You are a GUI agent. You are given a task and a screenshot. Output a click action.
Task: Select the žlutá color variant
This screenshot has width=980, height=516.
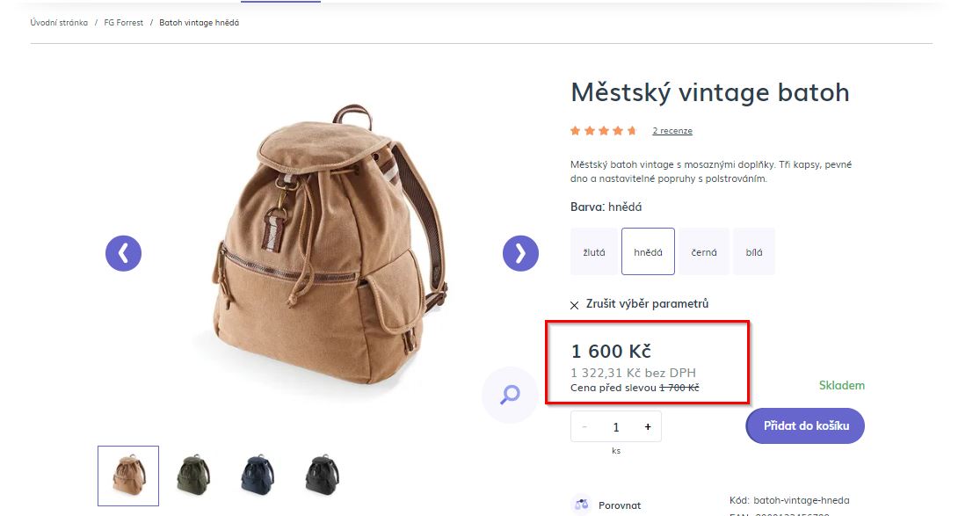(x=594, y=252)
